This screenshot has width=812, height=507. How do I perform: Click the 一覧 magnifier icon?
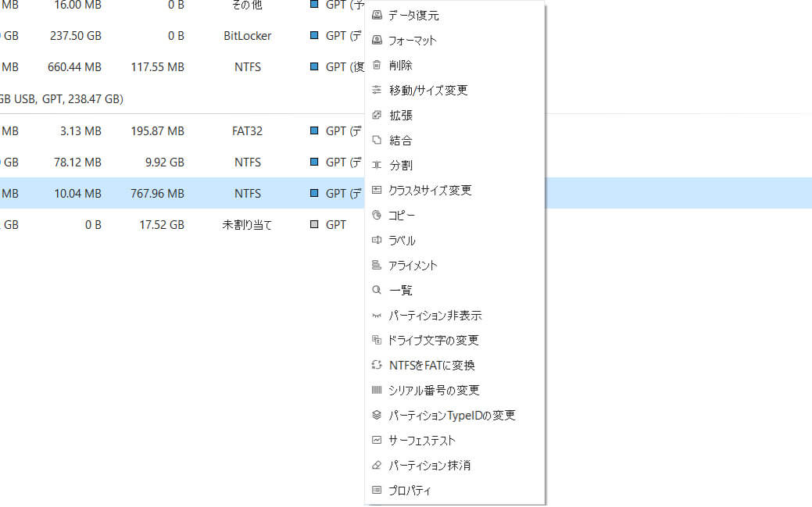[377, 290]
